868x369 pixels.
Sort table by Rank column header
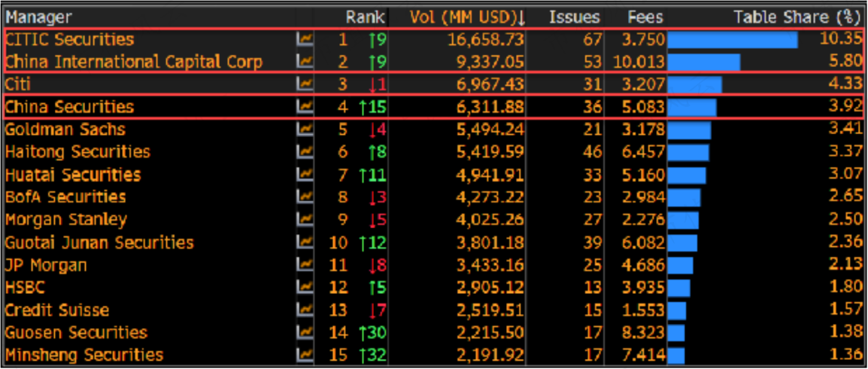[x=365, y=17]
